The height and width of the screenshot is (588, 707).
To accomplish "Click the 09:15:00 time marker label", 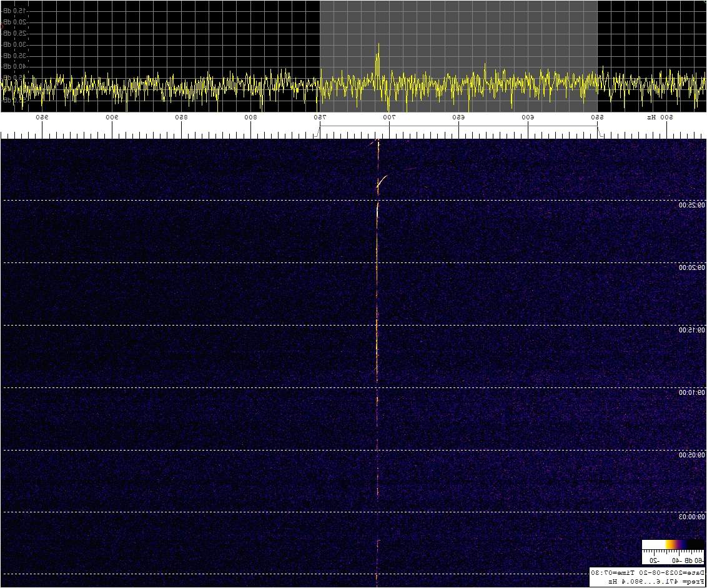I will 692,330.
